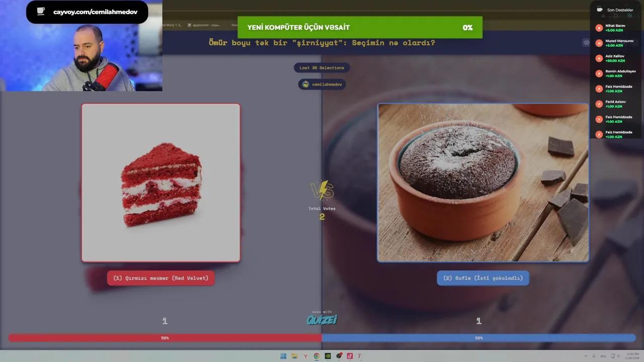Click the blue 50% vote bar
Screen dimensions: 644x362
[479, 338]
